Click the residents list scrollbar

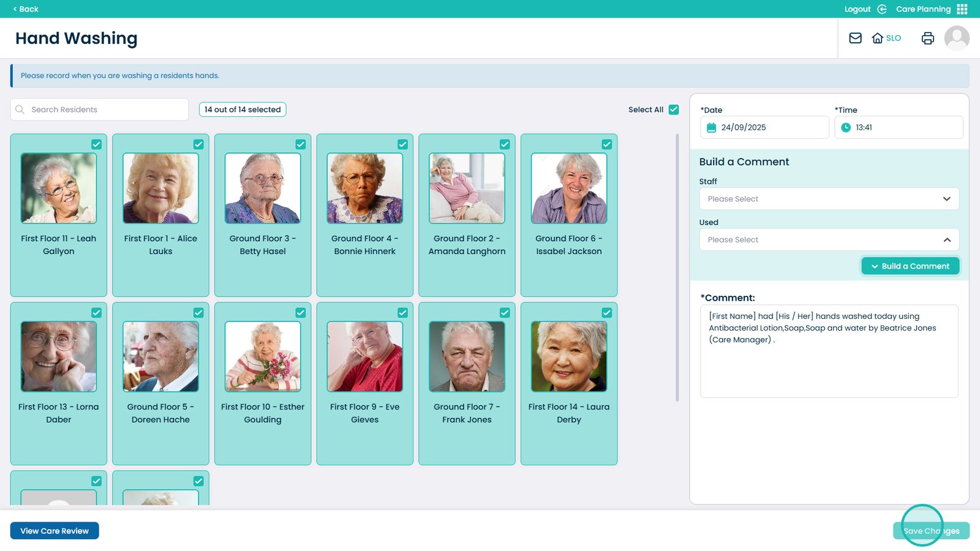677,268
